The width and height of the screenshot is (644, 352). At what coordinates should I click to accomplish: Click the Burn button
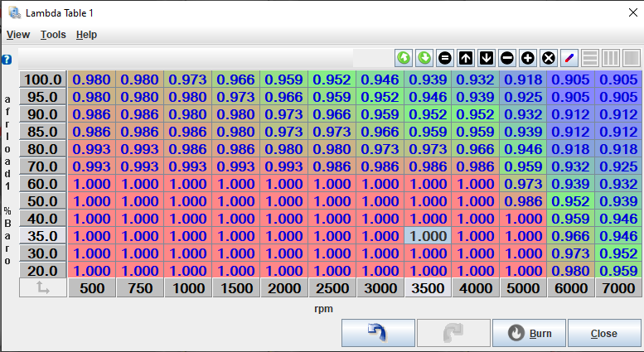(529, 334)
